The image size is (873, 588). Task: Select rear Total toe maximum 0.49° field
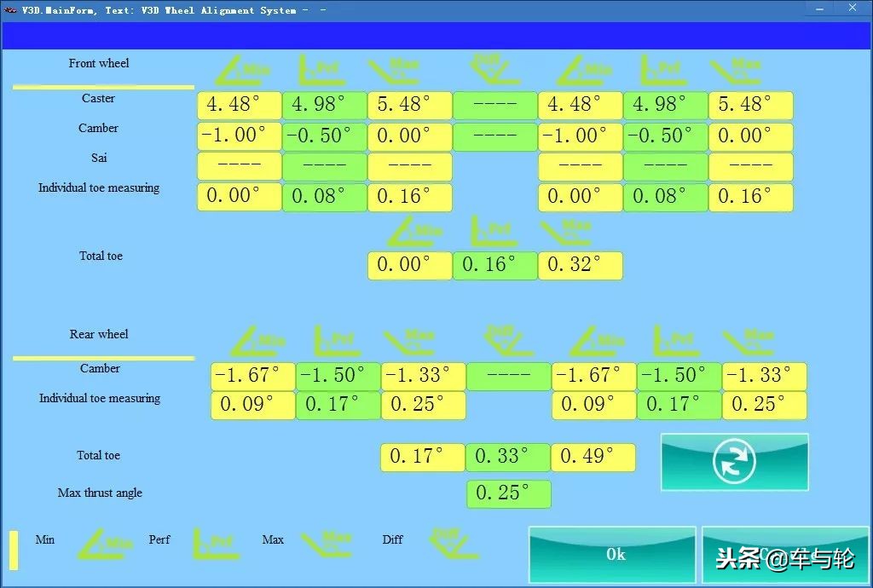point(593,458)
